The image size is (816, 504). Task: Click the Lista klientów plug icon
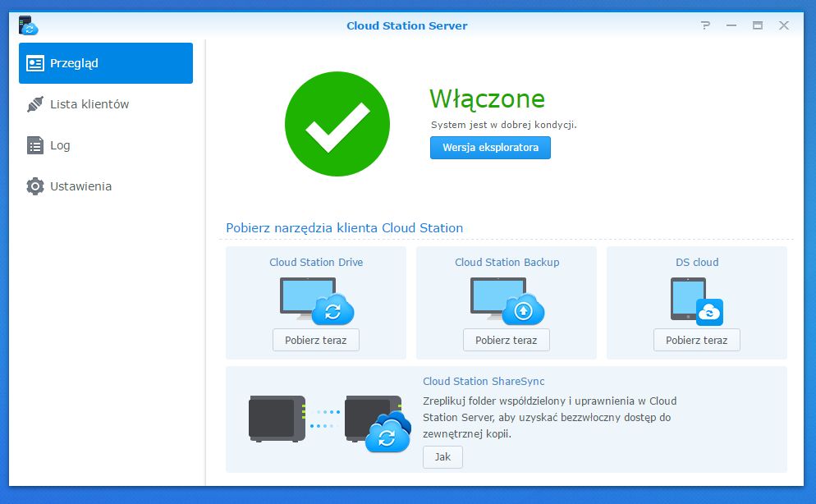click(34, 104)
